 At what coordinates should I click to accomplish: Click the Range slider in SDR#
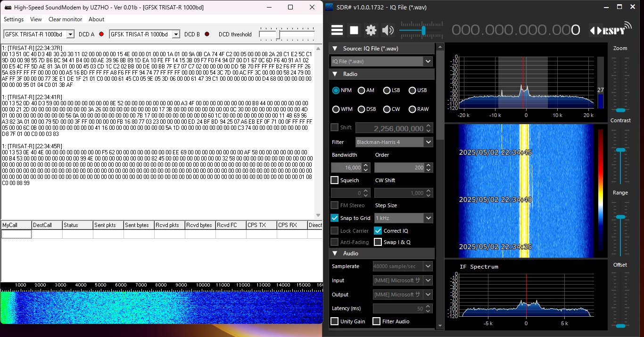620,229
